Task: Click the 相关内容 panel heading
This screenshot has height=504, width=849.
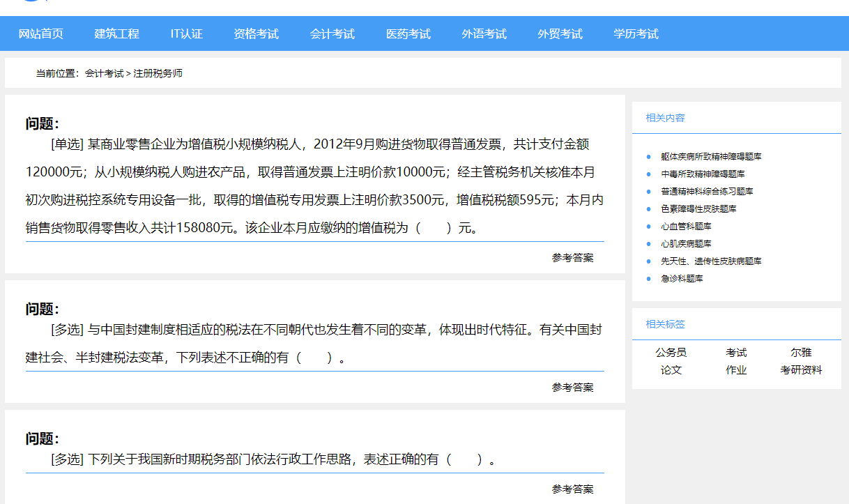Action: tap(666, 118)
